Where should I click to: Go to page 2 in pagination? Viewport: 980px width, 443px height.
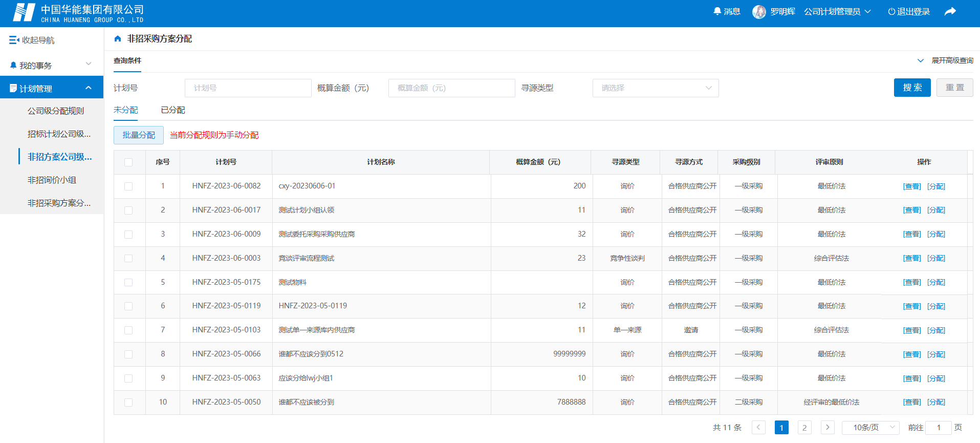click(x=804, y=428)
